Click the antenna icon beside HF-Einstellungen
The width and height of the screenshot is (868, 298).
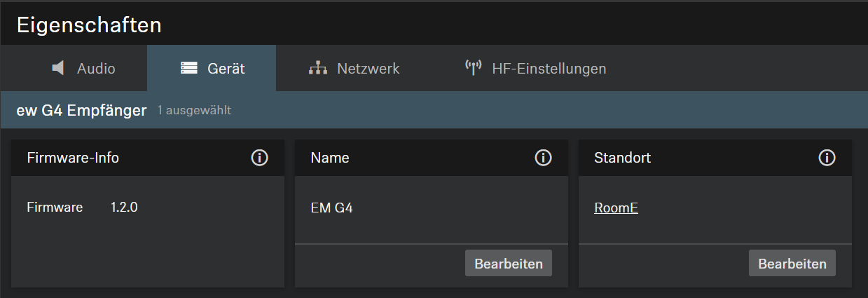474,68
